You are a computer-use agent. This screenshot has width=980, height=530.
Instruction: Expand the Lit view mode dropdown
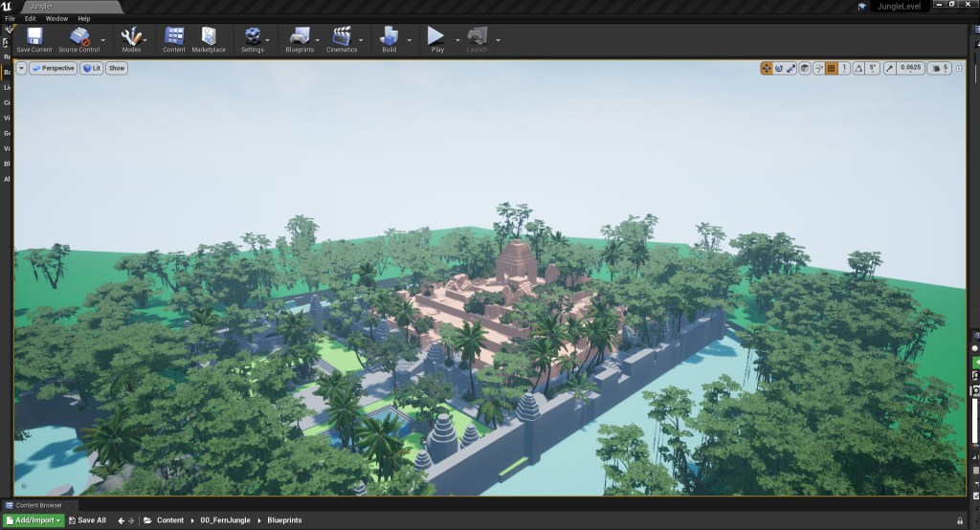pyautogui.click(x=92, y=68)
